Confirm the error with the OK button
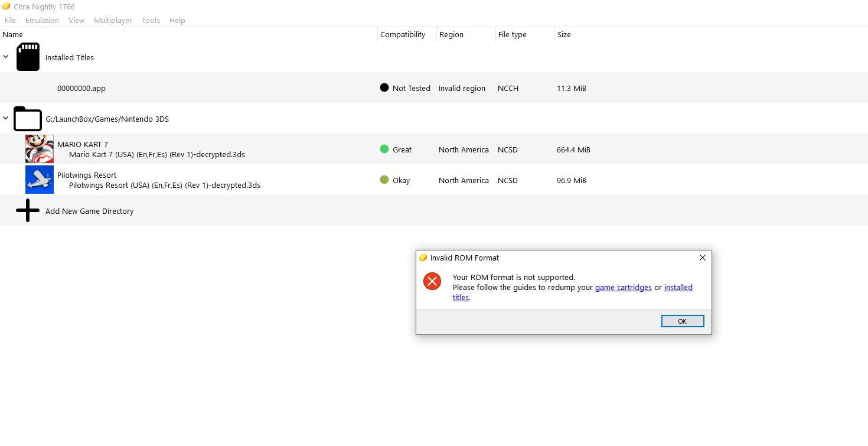This screenshot has width=868, height=446. [x=683, y=321]
